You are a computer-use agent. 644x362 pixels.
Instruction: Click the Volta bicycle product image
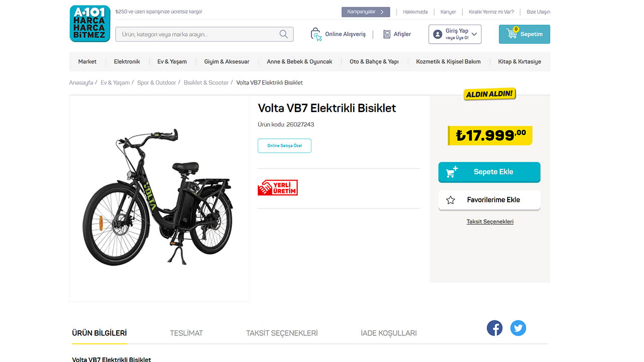click(159, 198)
